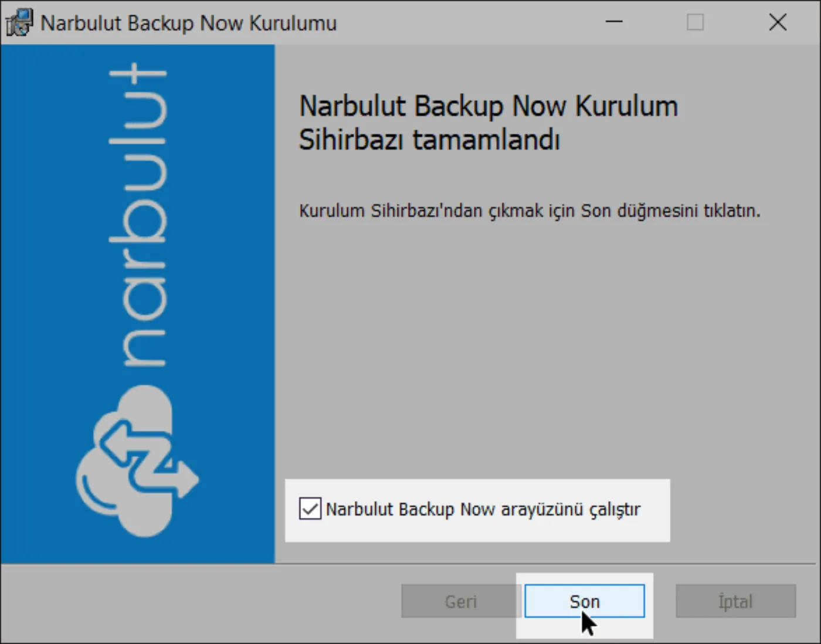Click the 'Narbulut Backup Now Kurulum Sihirbazı tamamlandı' heading
Image resolution: width=821 pixels, height=644 pixels.
(x=488, y=123)
